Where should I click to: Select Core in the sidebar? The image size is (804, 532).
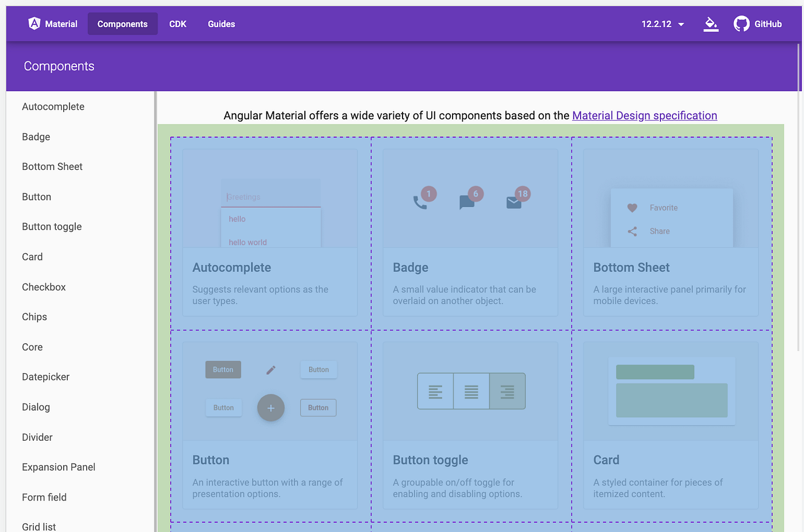(32, 347)
